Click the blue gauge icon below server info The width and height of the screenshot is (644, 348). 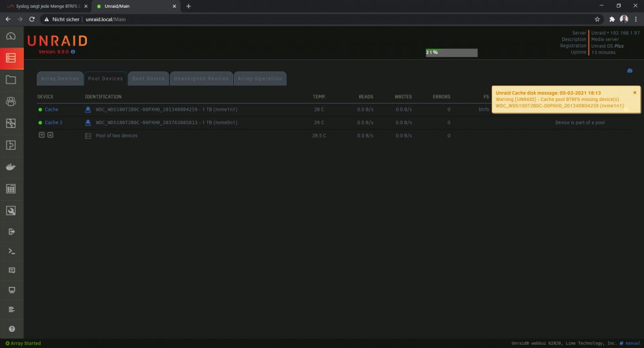click(630, 71)
